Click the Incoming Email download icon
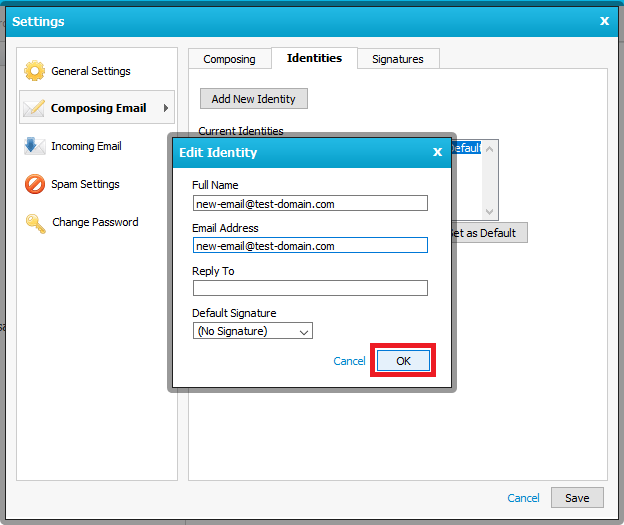The width and height of the screenshot is (624, 525). [34, 146]
